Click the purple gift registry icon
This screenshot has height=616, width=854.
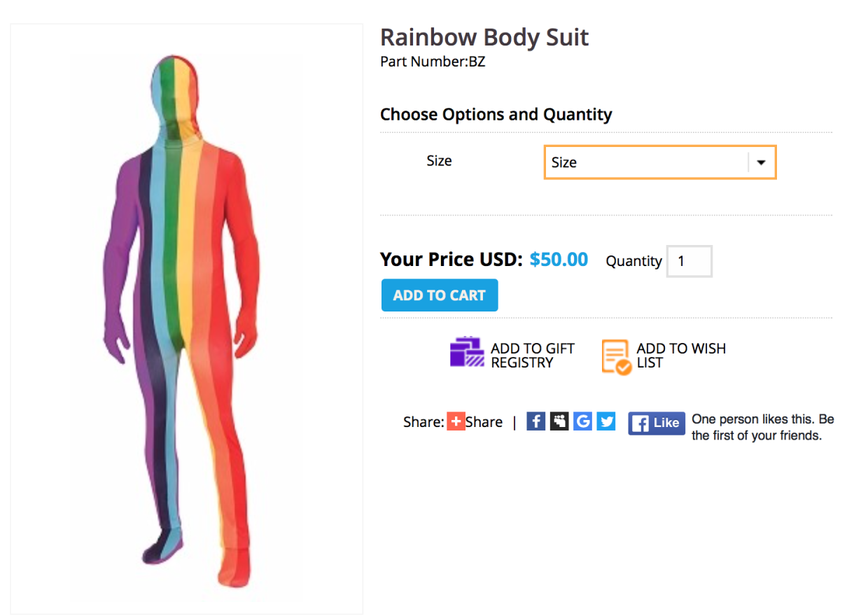[x=467, y=352]
